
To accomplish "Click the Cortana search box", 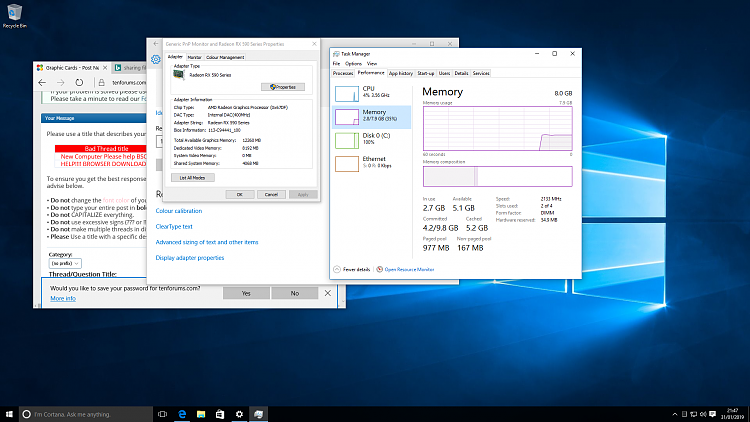I will pos(86,414).
